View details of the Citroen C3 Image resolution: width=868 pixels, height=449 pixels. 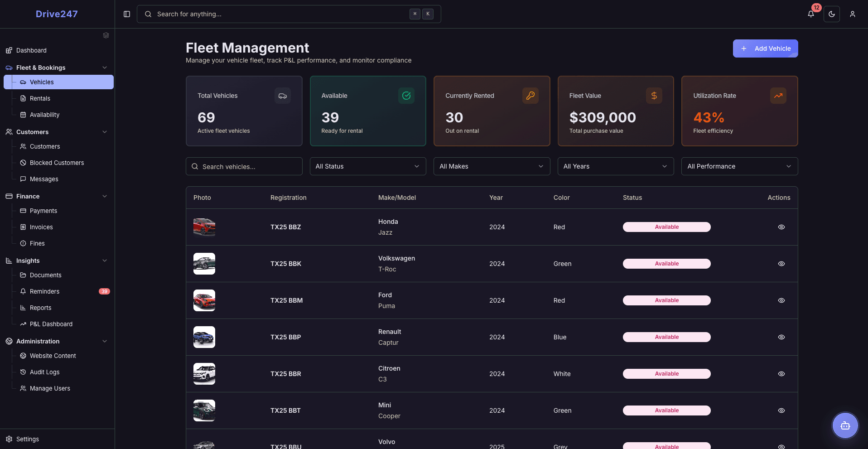[x=781, y=374]
